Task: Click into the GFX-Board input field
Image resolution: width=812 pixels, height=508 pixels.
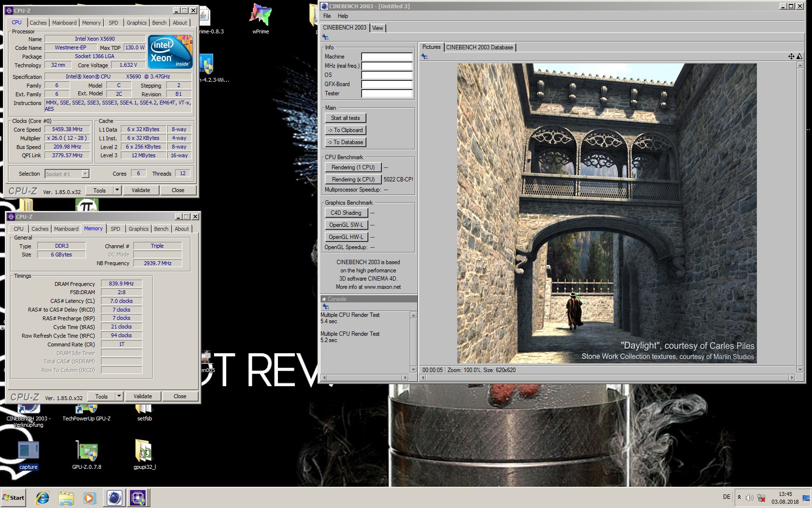Action: tap(387, 84)
